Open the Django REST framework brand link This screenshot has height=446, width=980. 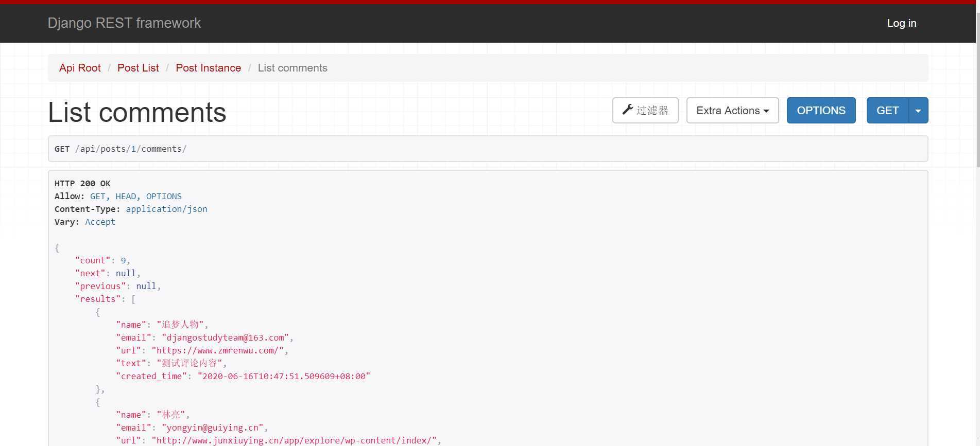(124, 23)
